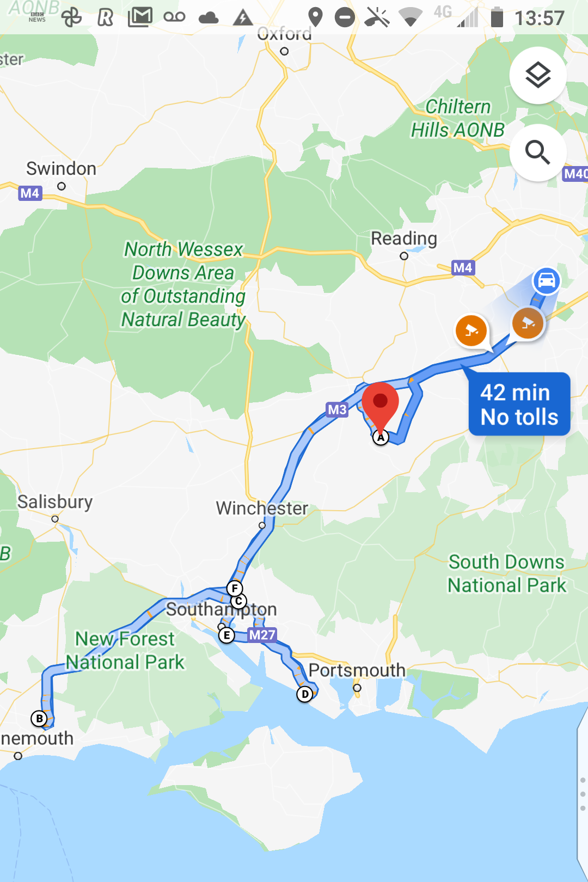Select waypoint marker B near Bournemouth
This screenshot has height=882, width=588.
pos(39,719)
